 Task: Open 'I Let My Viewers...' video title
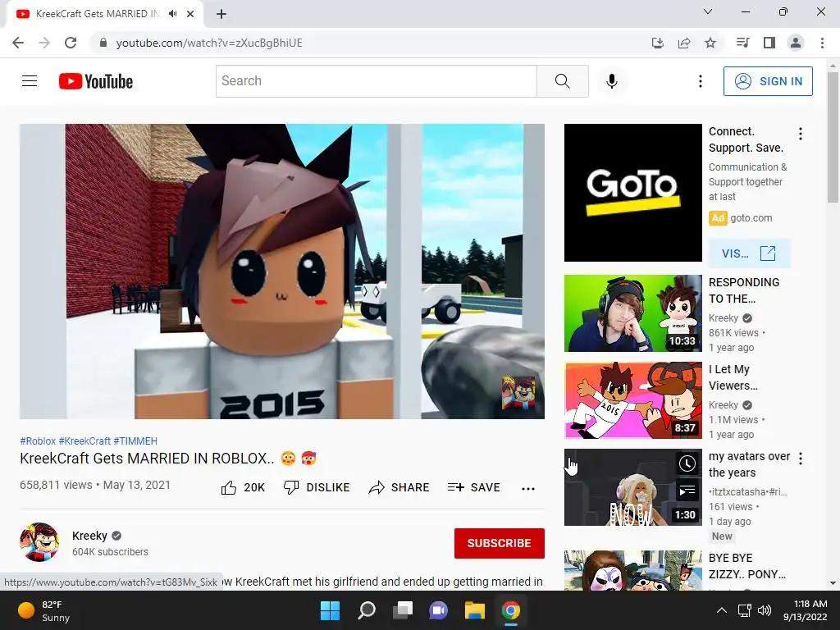tap(733, 377)
